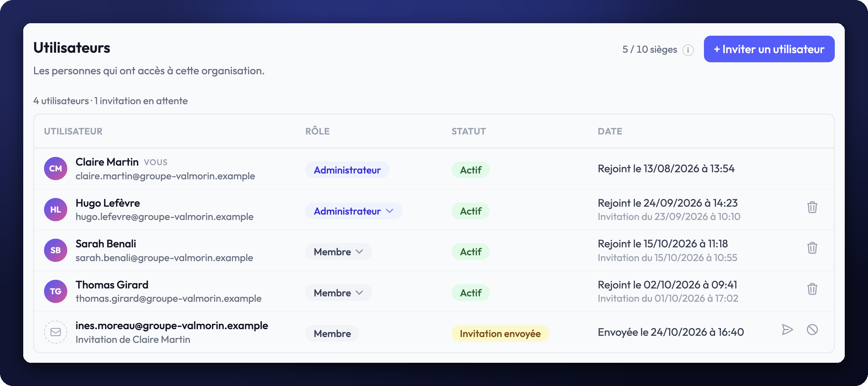Click the '4 utilisateurs · 1 invitation en attente' summary
The image size is (868, 386).
[x=110, y=101]
